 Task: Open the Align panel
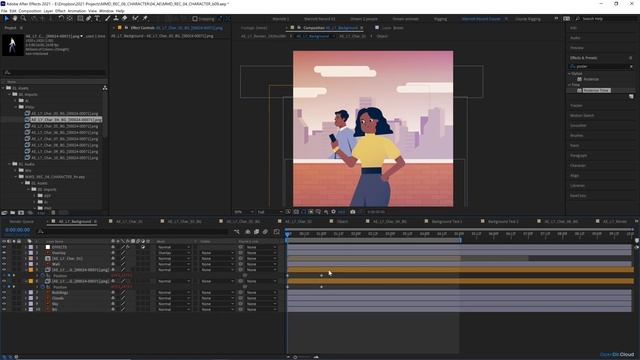click(574, 176)
